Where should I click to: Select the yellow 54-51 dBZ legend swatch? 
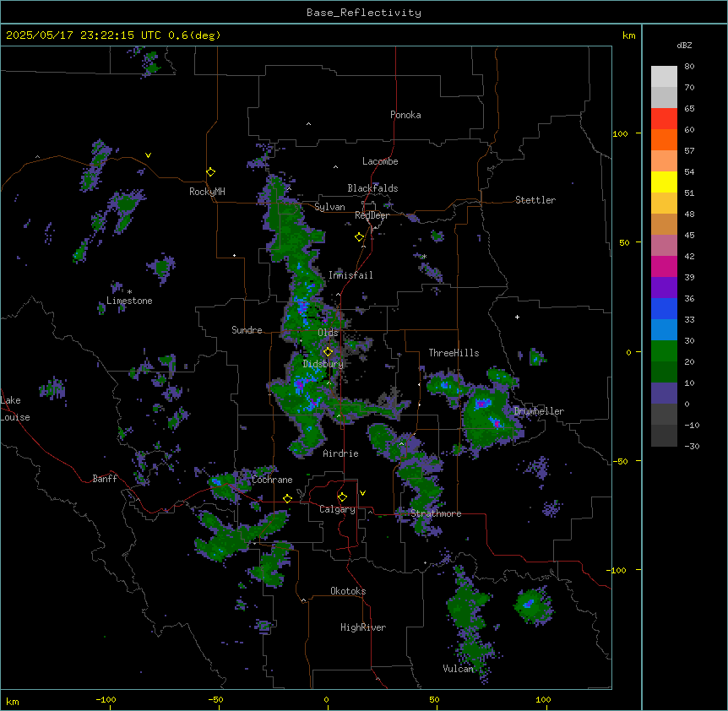[664, 182]
